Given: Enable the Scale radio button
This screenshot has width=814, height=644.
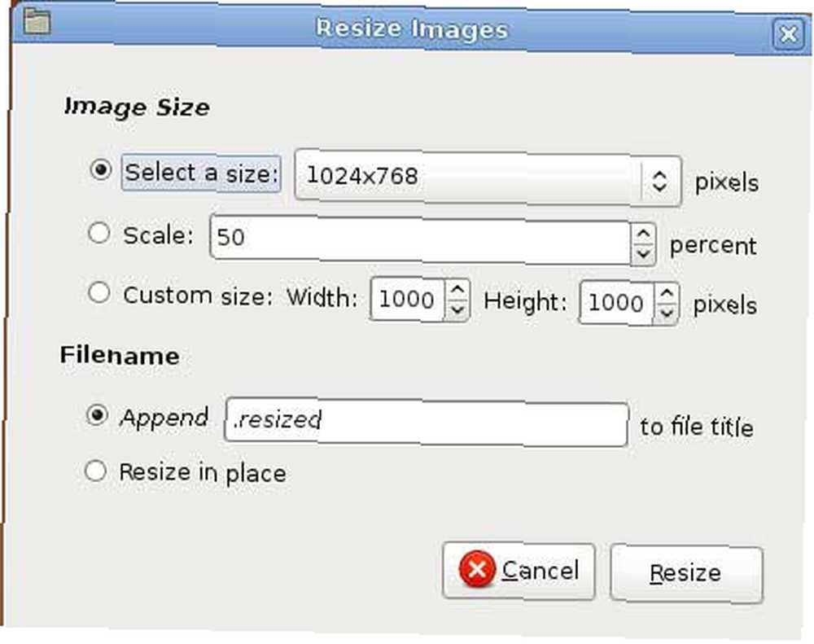Looking at the screenshot, I should pos(98,233).
